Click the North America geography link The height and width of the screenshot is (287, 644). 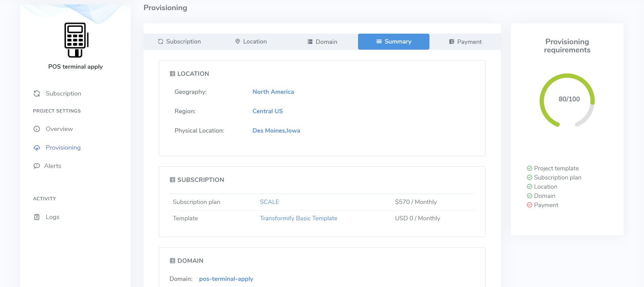(x=273, y=92)
